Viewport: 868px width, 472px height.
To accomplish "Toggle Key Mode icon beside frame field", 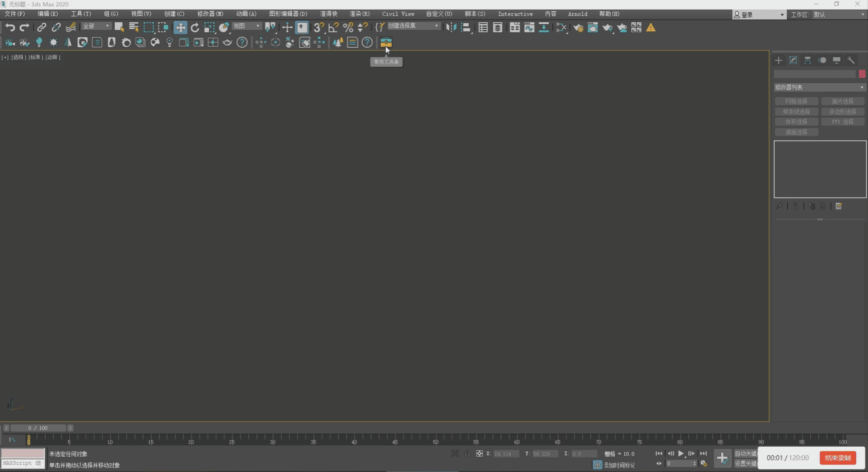I will point(659,463).
